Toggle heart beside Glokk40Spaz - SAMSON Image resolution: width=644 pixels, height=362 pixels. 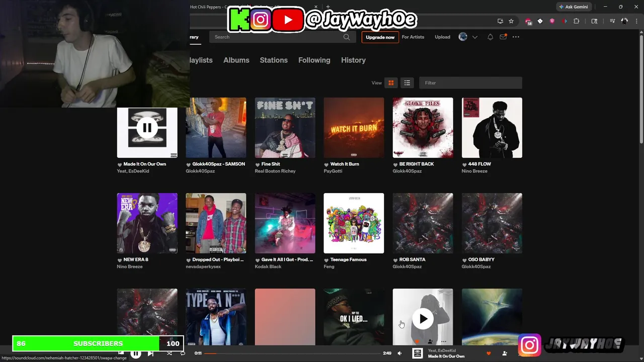(189, 164)
